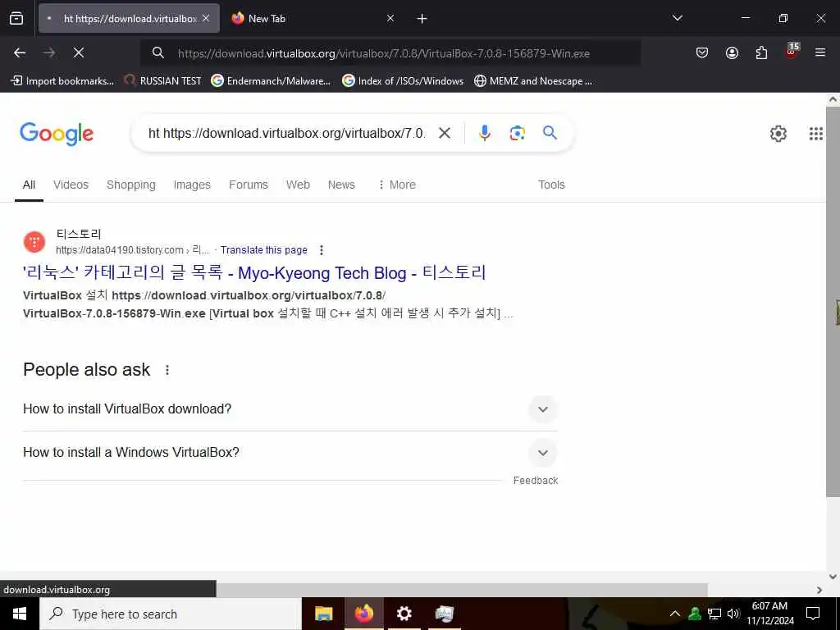Open Endermanch/Malware bookmark
Viewport: 840px width, 630px height.
click(x=271, y=81)
